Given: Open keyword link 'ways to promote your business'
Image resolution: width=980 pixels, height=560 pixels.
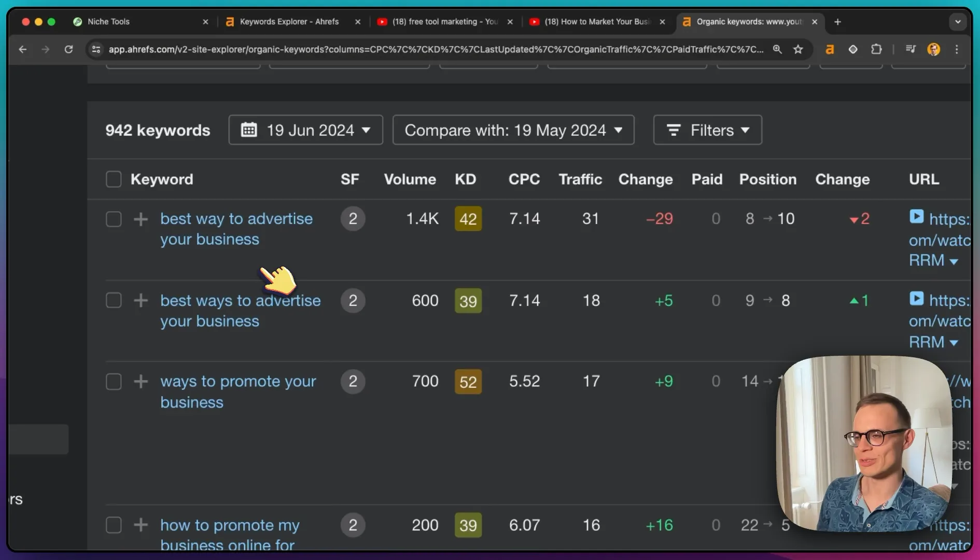Looking at the screenshot, I should point(238,391).
